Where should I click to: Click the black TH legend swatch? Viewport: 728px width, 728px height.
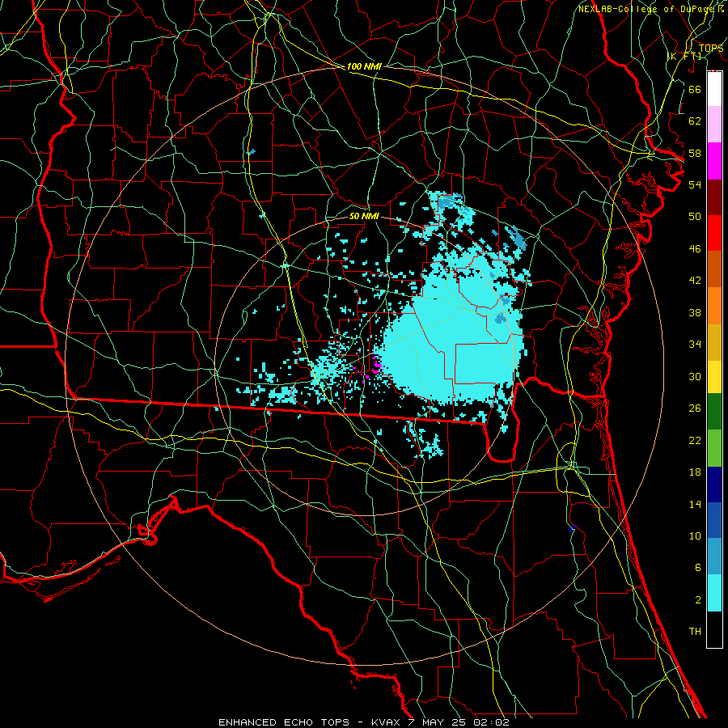click(x=714, y=629)
